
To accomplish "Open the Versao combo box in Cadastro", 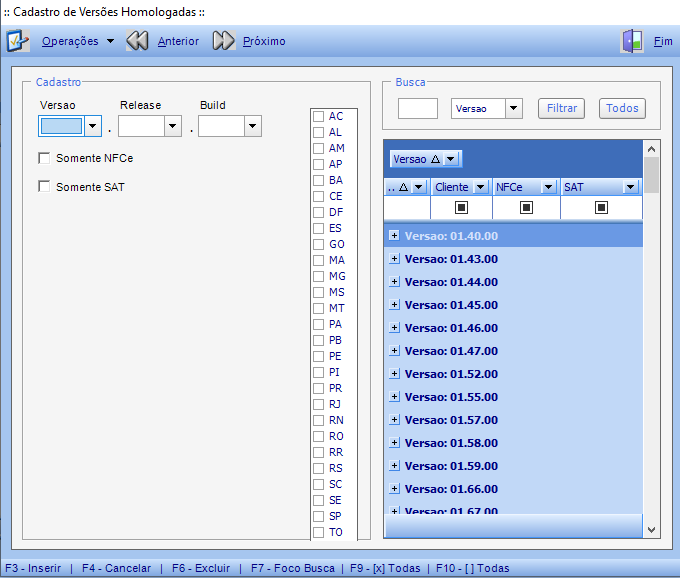I will pyautogui.click(x=92, y=126).
